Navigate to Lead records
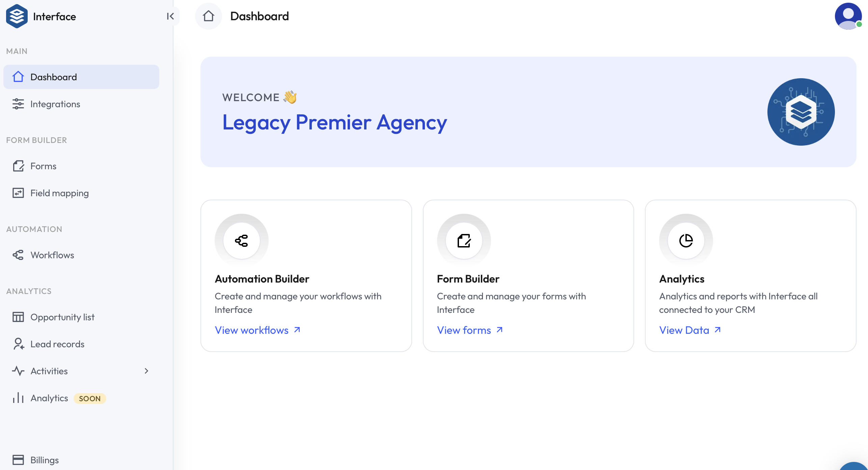Screen dimensions: 868x470 click(57, 344)
